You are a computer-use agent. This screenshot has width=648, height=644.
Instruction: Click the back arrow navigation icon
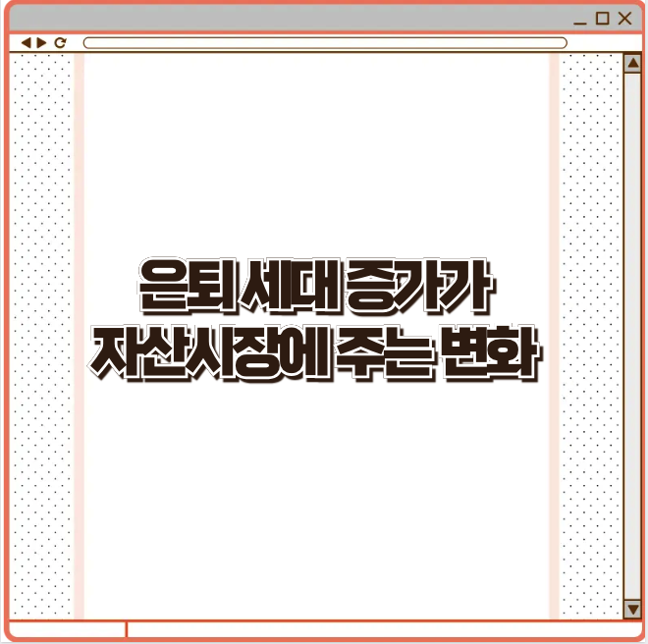click(27, 42)
